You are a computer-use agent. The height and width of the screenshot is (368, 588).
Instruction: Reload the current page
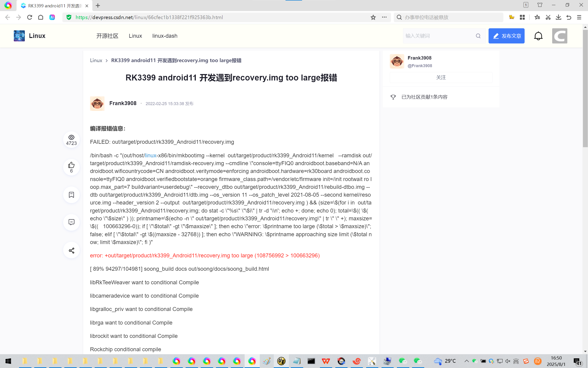(x=30, y=17)
